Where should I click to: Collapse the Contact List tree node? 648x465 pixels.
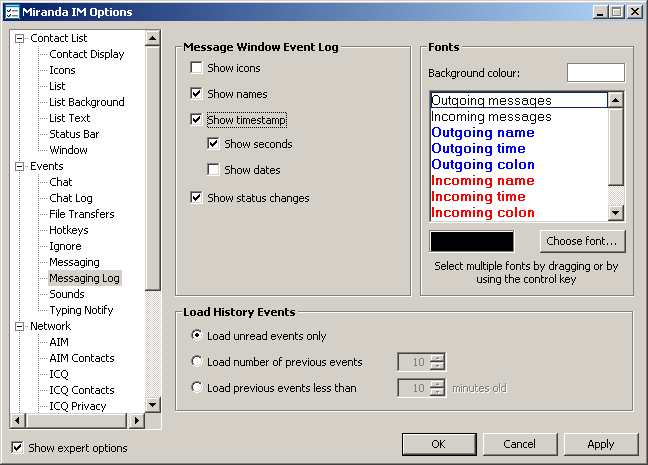tap(19, 38)
